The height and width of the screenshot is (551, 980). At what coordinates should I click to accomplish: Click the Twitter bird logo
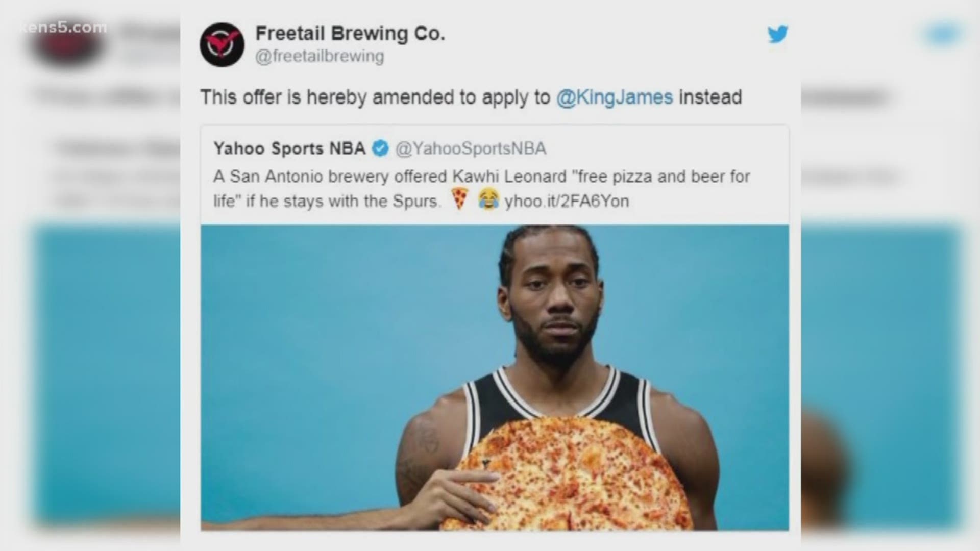[x=777, y=35]
